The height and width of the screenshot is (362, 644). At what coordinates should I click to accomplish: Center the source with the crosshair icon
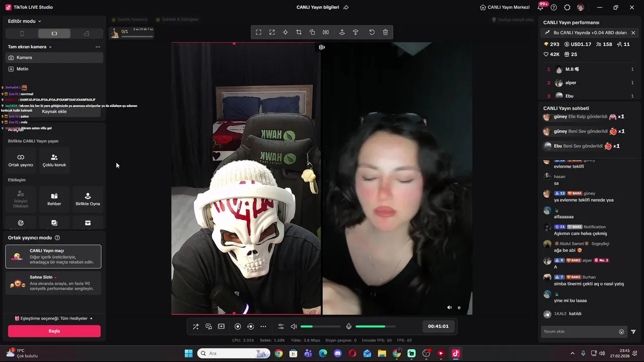pos(285,32)
